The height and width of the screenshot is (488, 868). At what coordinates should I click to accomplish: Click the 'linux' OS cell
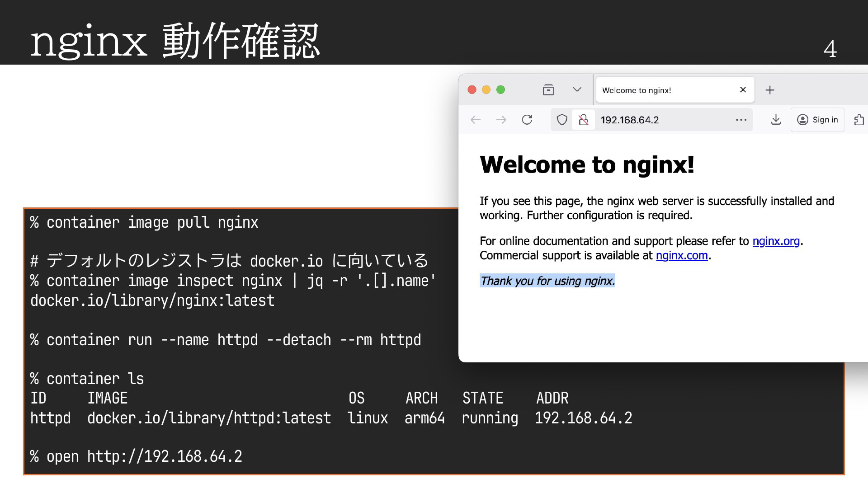click(x=368, y=418)
